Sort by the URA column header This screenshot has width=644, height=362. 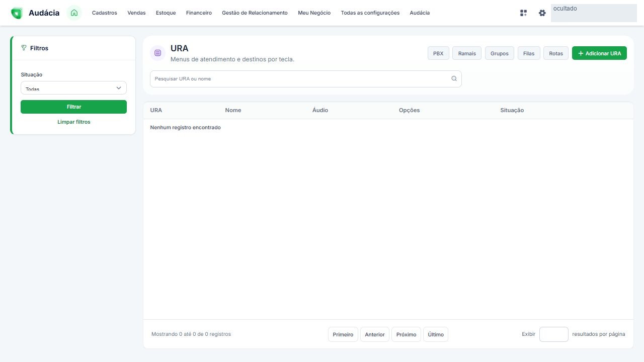click(x=156, y=110)
